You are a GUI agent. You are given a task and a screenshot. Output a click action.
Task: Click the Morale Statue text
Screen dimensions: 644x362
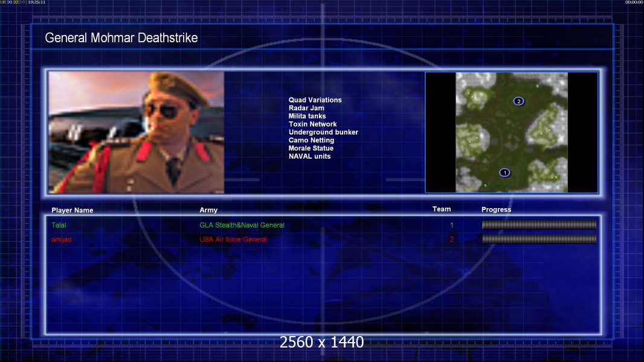[311, 148]
